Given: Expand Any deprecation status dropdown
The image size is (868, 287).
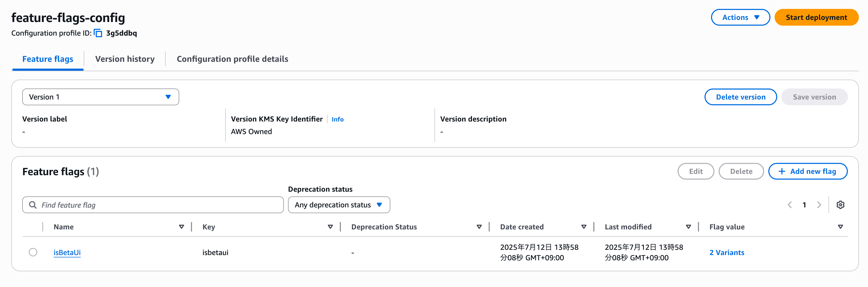Looking at the screenshot, I should (339, 205).
